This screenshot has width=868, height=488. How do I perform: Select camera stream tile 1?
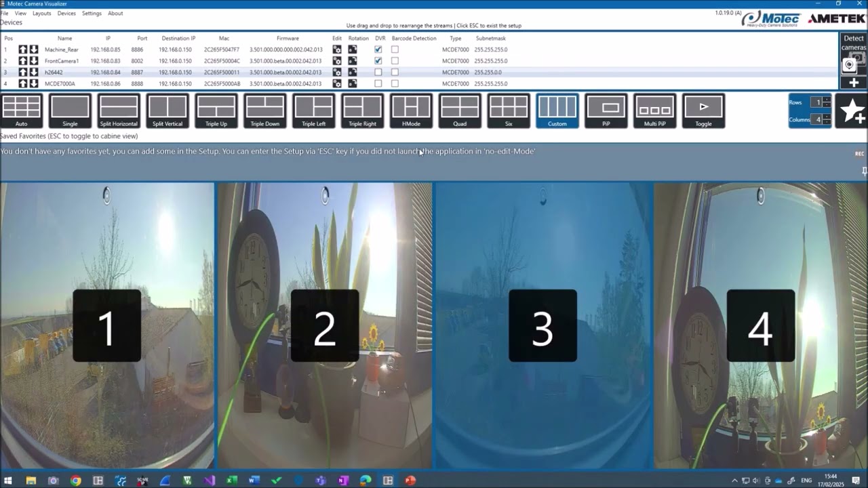[107, 325]
